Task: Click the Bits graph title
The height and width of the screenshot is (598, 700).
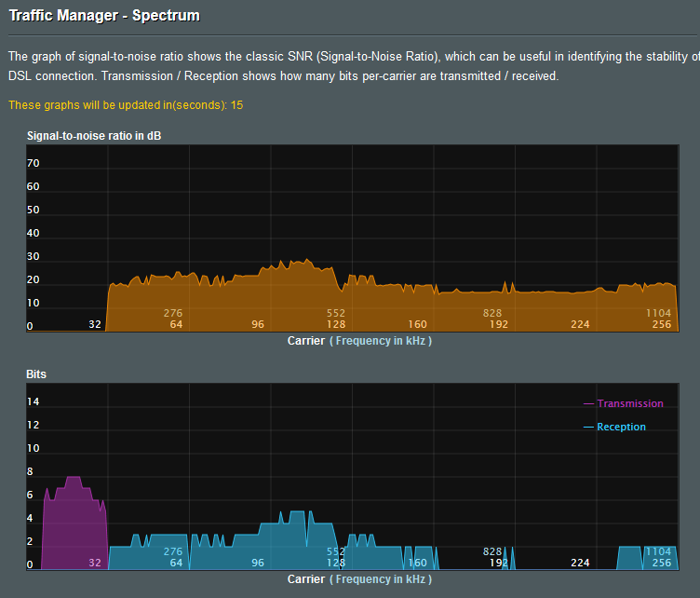Action: pos(36,374)
